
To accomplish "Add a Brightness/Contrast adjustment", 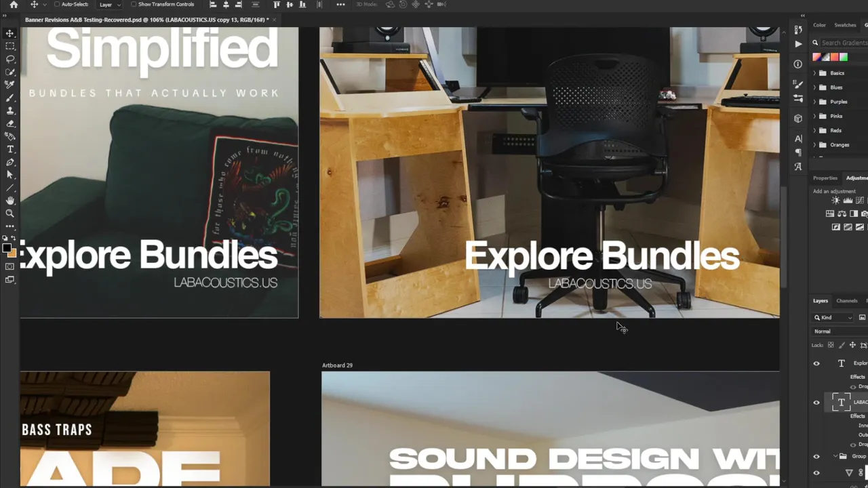I will tap(836, 201).
